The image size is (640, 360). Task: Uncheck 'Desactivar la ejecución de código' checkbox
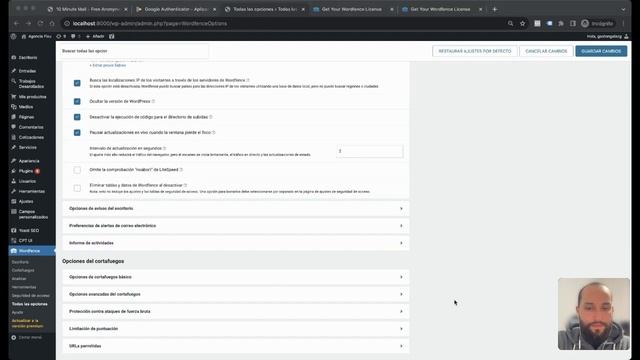tap(77, 117)
